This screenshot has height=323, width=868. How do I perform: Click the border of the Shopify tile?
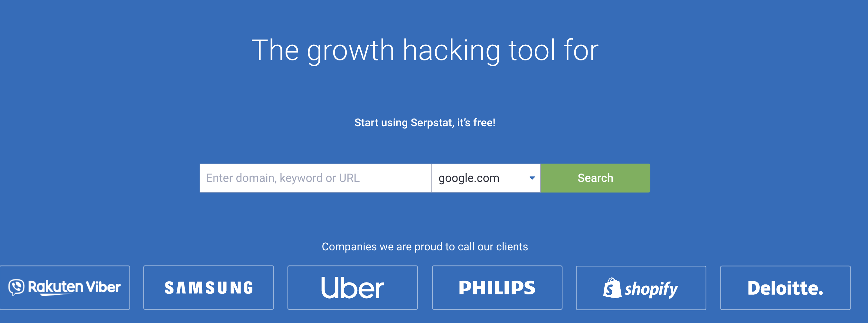641,266
